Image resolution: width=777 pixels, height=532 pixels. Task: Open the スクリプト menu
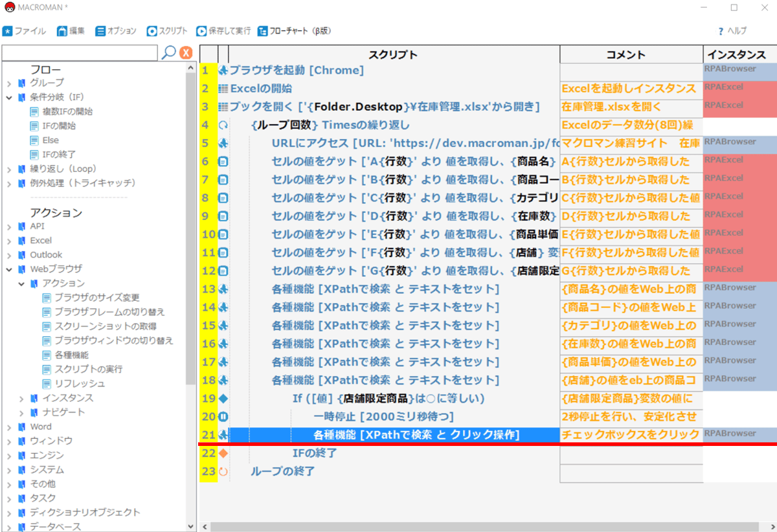tap(167, 30)
